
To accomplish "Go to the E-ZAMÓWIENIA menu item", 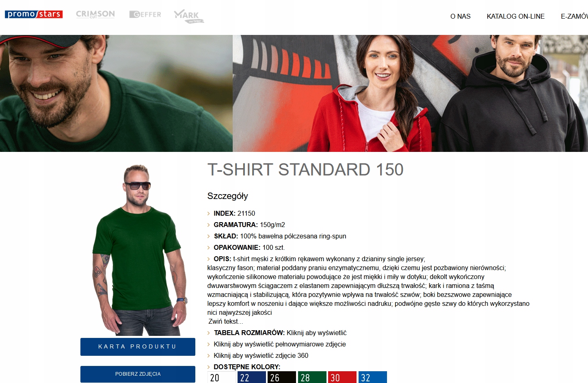I will [x=574, y=16].
